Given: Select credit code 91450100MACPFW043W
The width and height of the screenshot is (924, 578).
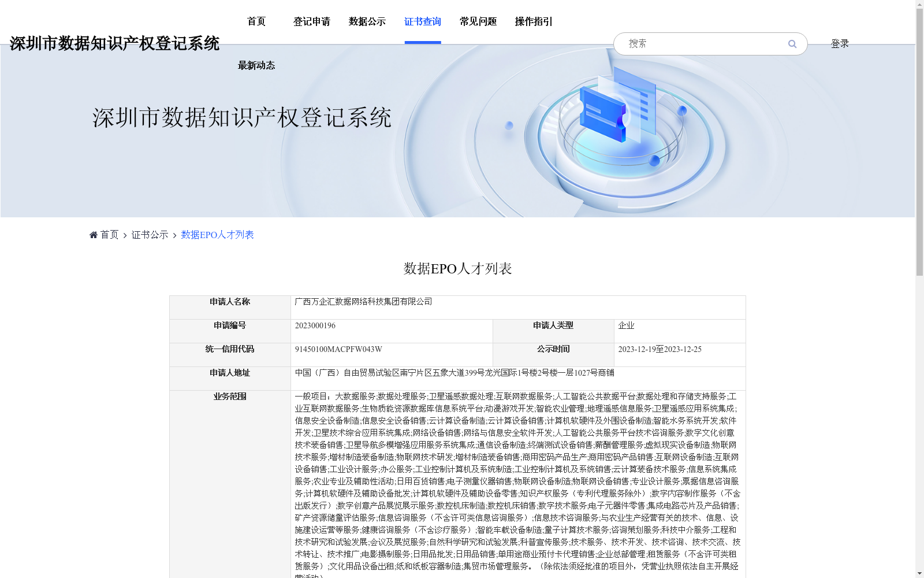Looking at the screenshot, I should [x=338, y=349].
